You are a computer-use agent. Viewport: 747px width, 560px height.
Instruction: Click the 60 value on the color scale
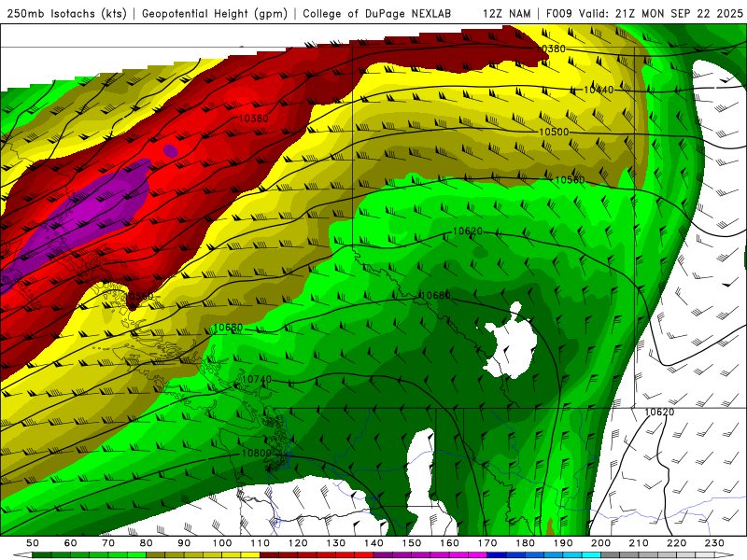point(71,543)
